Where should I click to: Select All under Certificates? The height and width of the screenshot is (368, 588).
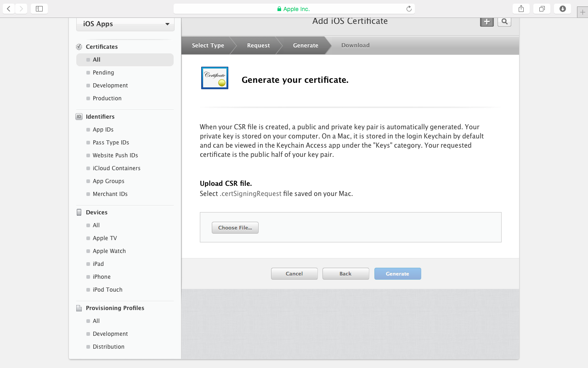click(x=125, y=60)
